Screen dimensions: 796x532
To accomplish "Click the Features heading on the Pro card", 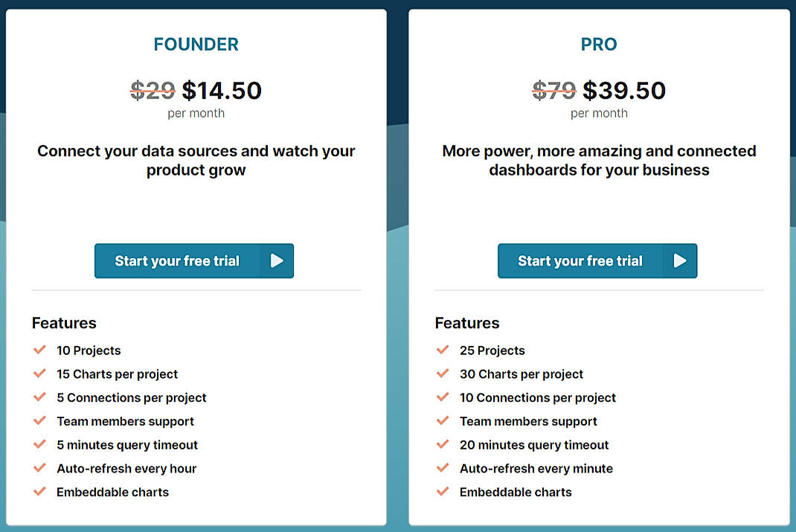I will (467, 323).
